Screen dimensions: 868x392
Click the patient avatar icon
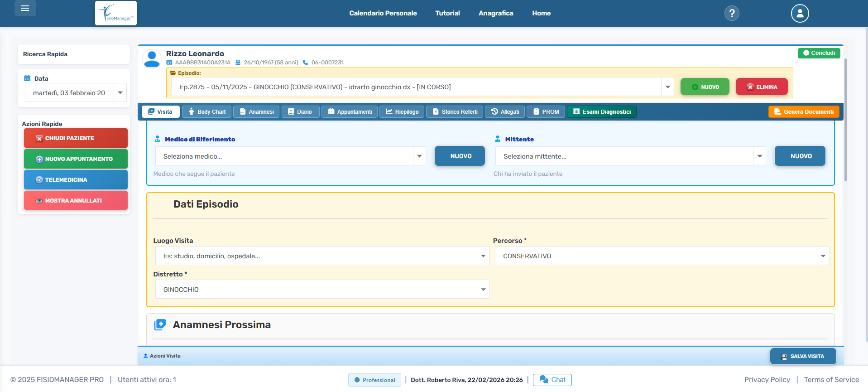(152, 59)
